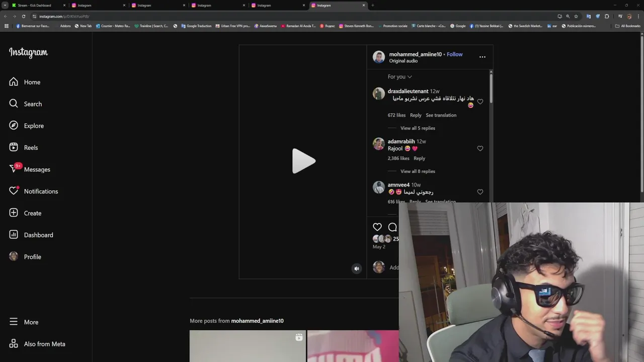Reload the page with the refresh button
Viewport: 644px width, 362px height.
coord(23,16)
